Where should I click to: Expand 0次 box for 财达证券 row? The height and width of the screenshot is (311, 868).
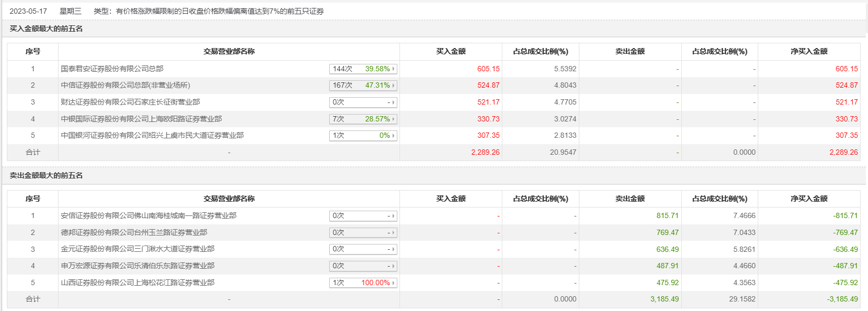(x=363, y=102)
